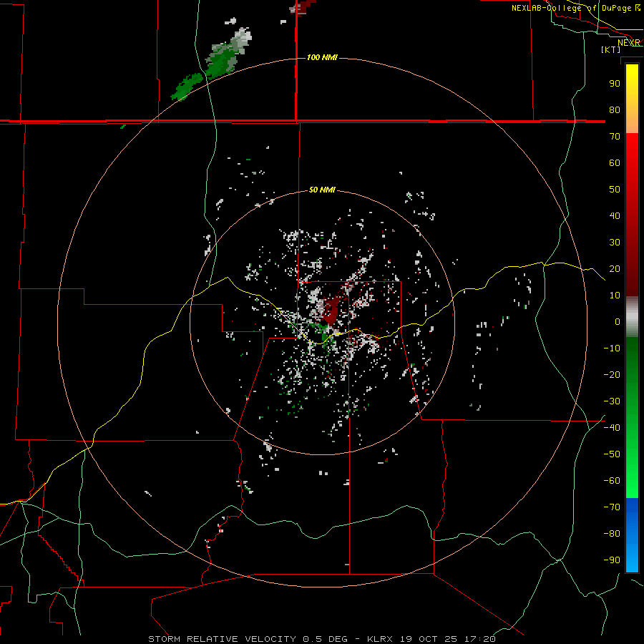Click the -50 value on velocity scale
644x644 pixels.
pyautogui.click(x=612, y=454)
